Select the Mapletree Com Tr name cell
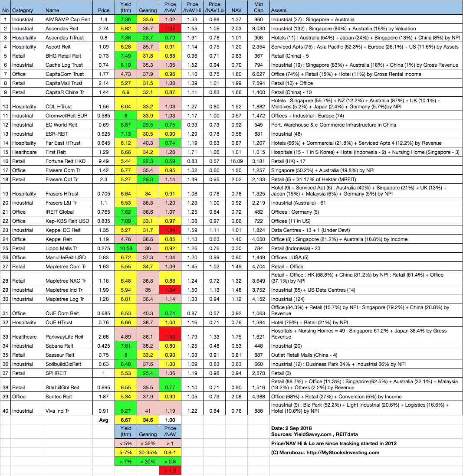 [68, 267]
